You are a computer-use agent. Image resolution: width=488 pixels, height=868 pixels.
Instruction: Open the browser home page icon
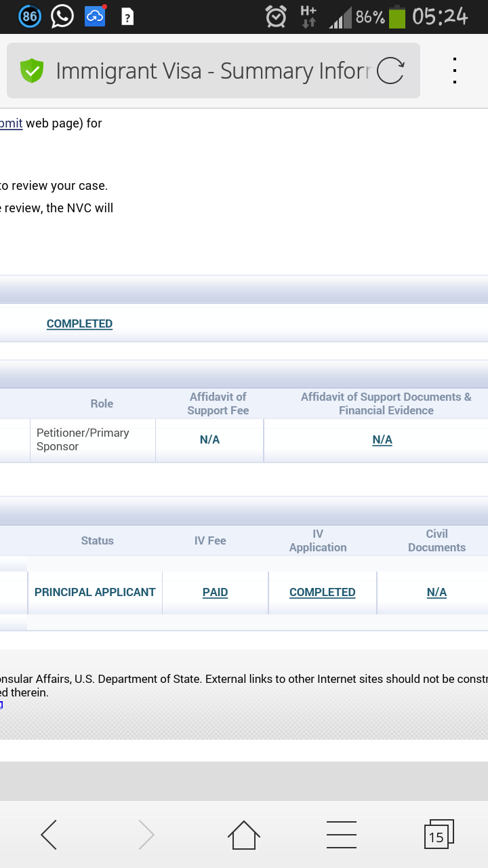pyautogui.click(x=244, y=835)
